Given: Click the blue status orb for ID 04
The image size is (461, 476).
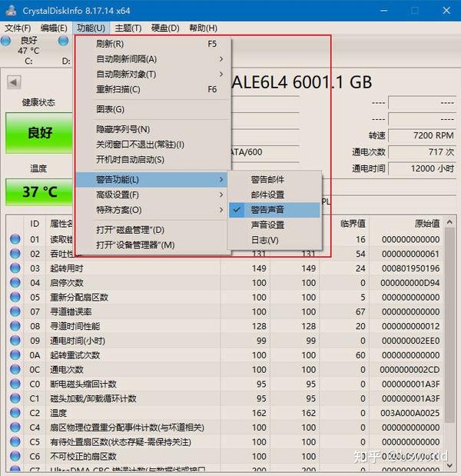Looking at the screenshot, I should 15,283.
